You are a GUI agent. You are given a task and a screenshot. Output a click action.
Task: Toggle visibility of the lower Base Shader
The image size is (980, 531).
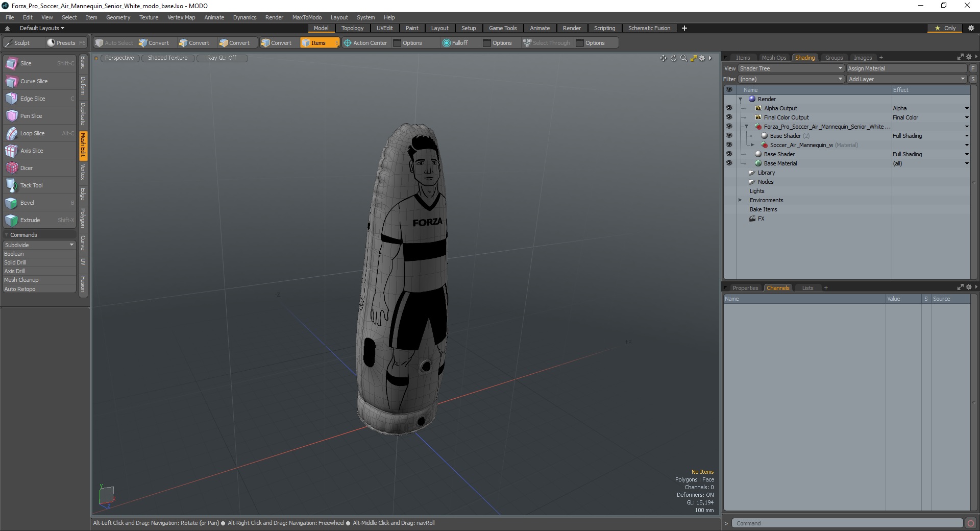click(729, 154)
